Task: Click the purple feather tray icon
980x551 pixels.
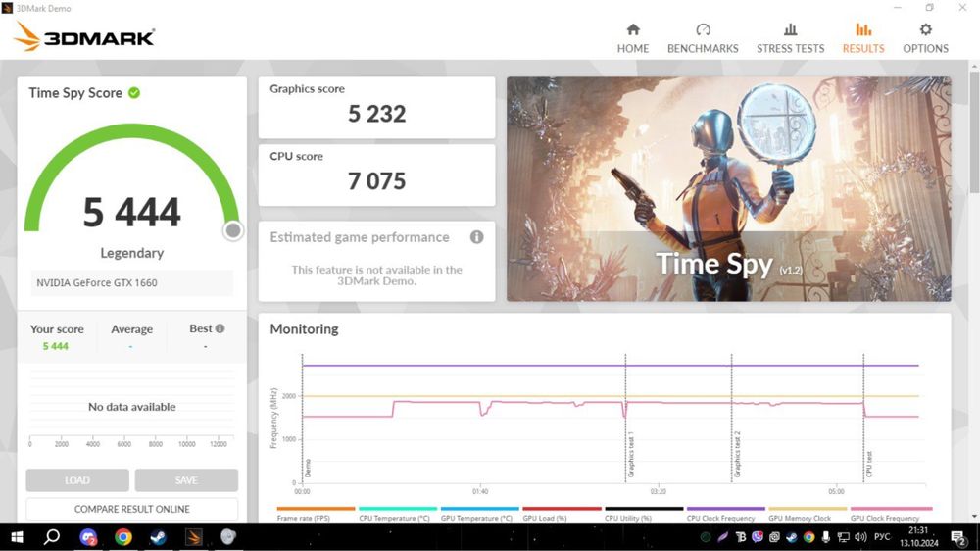Action: click(722, 536)
